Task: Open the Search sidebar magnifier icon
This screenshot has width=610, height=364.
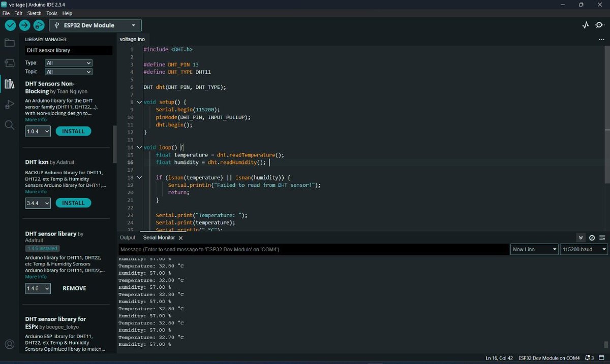Action: tap(10, 125)
